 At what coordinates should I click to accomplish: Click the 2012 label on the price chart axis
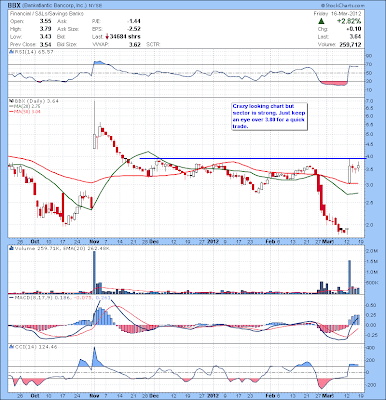(213, 240)
